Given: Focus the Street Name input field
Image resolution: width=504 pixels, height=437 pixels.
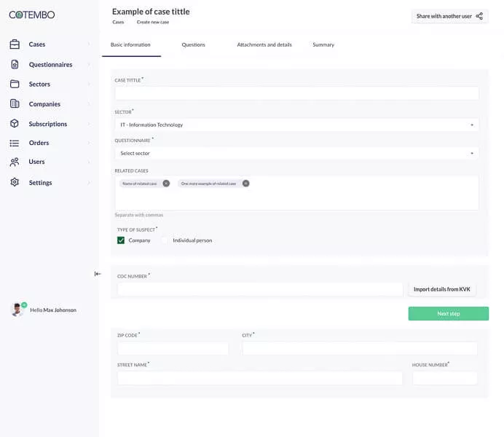Looking at the screenshot, I should pyautogui.click(x=260, y=378).
